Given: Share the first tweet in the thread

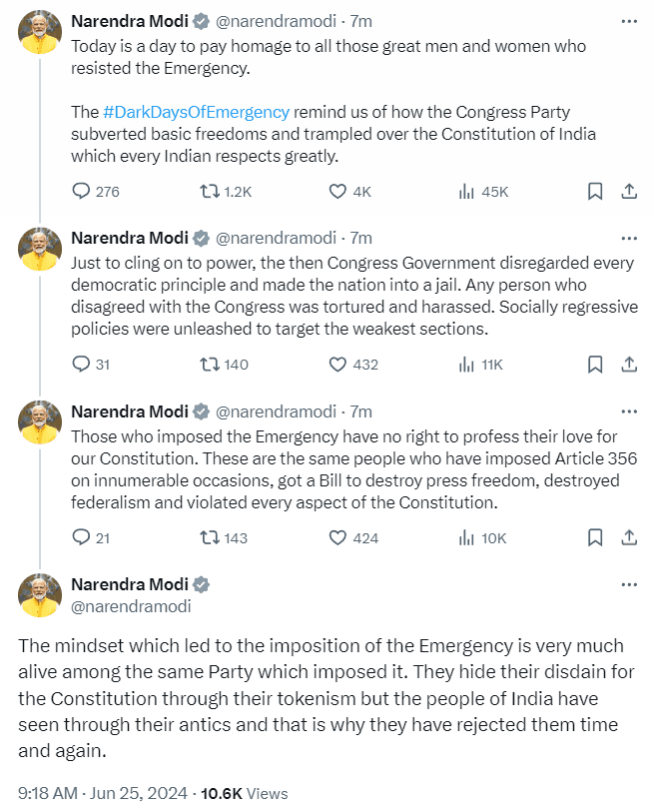Looking at the screenshot, I should click(630, 192).
